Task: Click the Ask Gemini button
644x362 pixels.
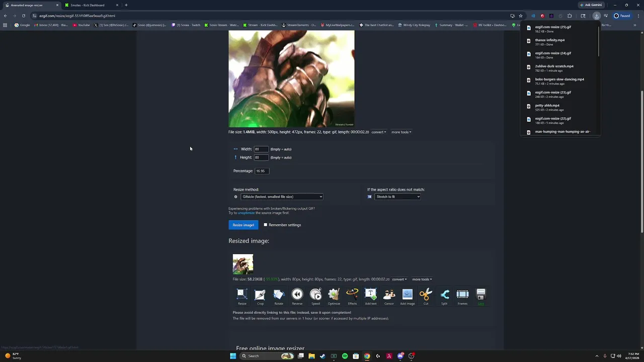Action: coord(591,5)
